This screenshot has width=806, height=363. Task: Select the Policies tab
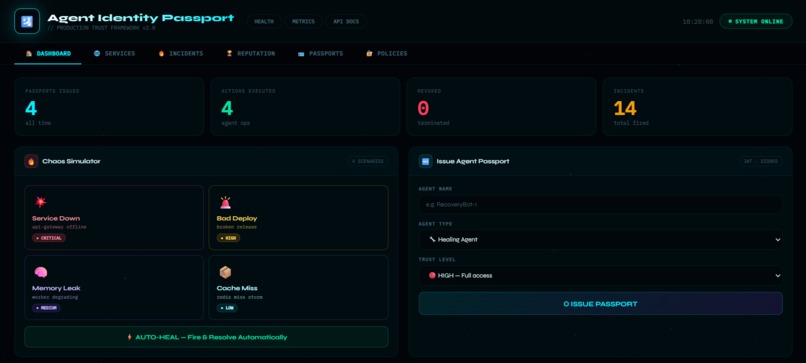click(x=387, y=53)
